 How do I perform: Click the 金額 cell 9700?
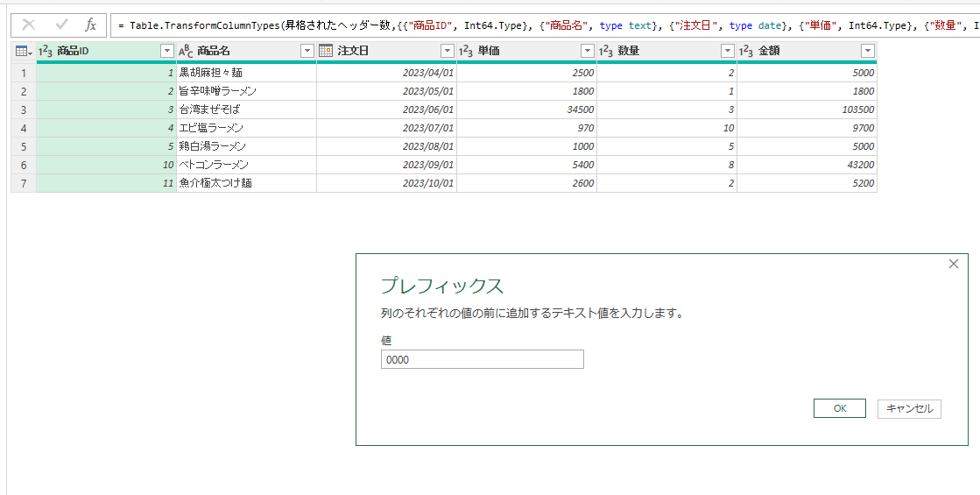tap(807, 128)
